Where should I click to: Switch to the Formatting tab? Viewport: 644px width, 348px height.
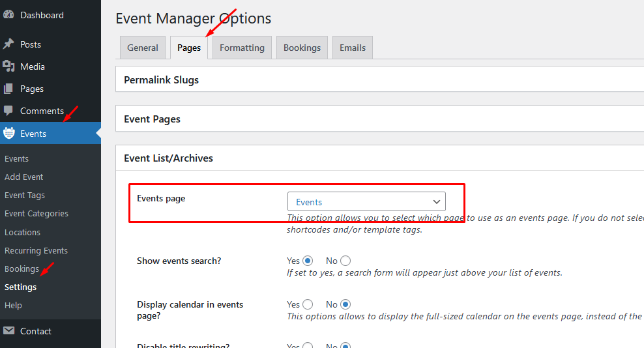coord(242,48)
